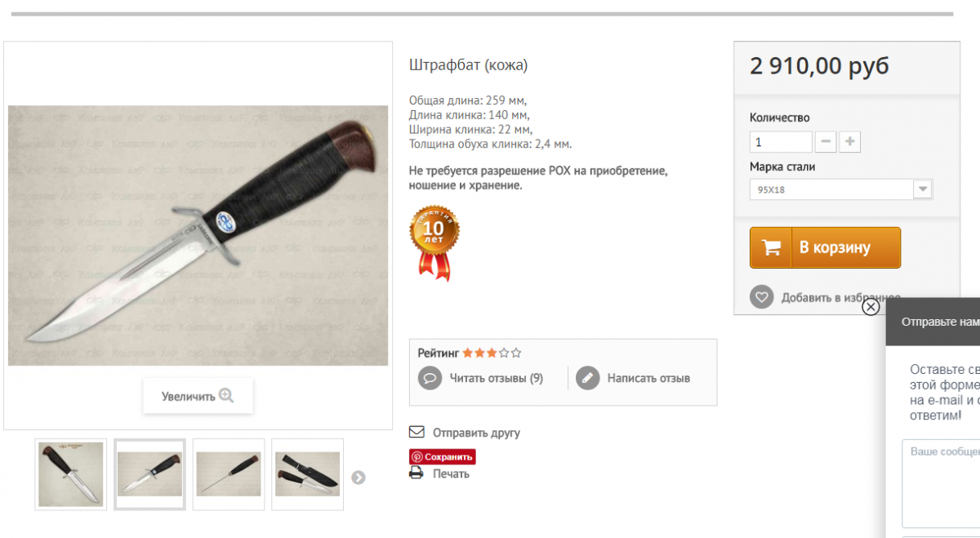Open the Марка стали dropdown
Viewport: 980px width, 538px height.
pos(841,189)
